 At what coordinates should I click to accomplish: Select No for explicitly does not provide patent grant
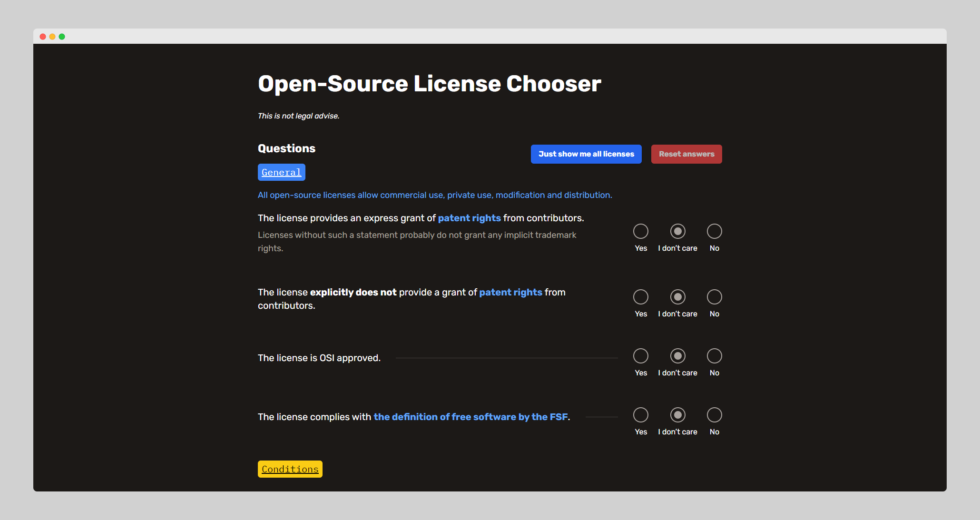coord(715,297)
